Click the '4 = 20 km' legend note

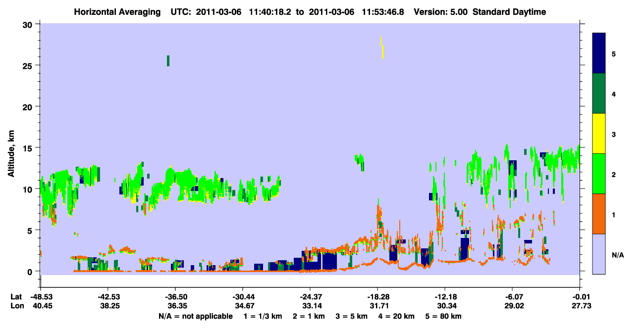coord(397,316)
